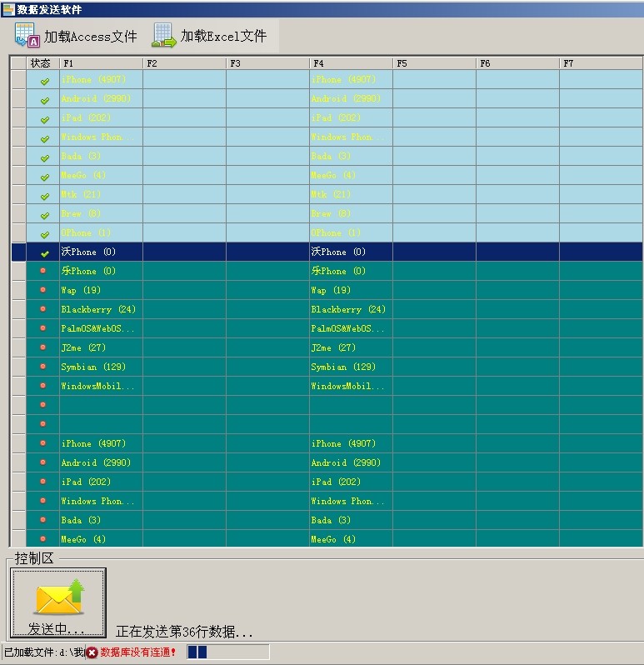Click the 状态 column header
The width and height of the screenshot is (644, 665).
(x=42, y=63)
